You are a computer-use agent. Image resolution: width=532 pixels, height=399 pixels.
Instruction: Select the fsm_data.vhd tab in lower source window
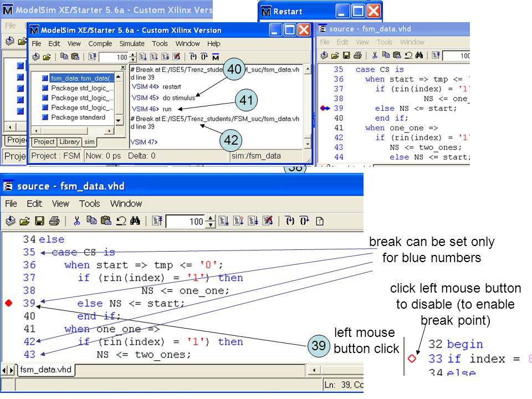tap(46, 370)
